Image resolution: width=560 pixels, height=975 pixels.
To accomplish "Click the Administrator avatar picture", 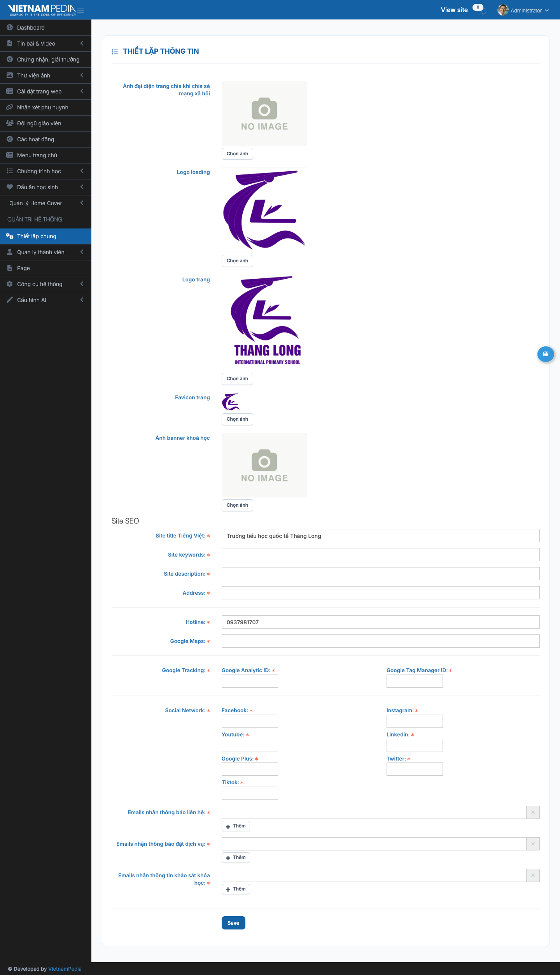I will tap(503, 10).
